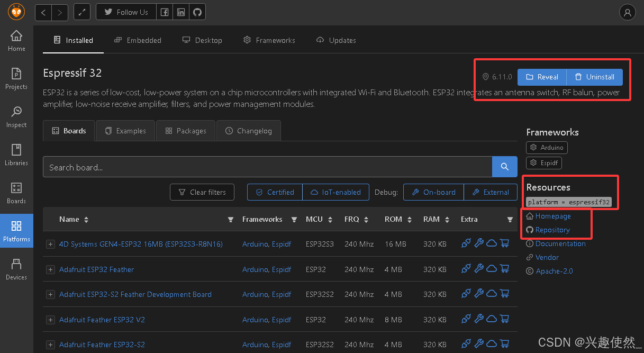This screenshot has width=644, height=353.
Task: Switch to the Frameworks tab
Action: pyautogui.click(x=269, y=40)
